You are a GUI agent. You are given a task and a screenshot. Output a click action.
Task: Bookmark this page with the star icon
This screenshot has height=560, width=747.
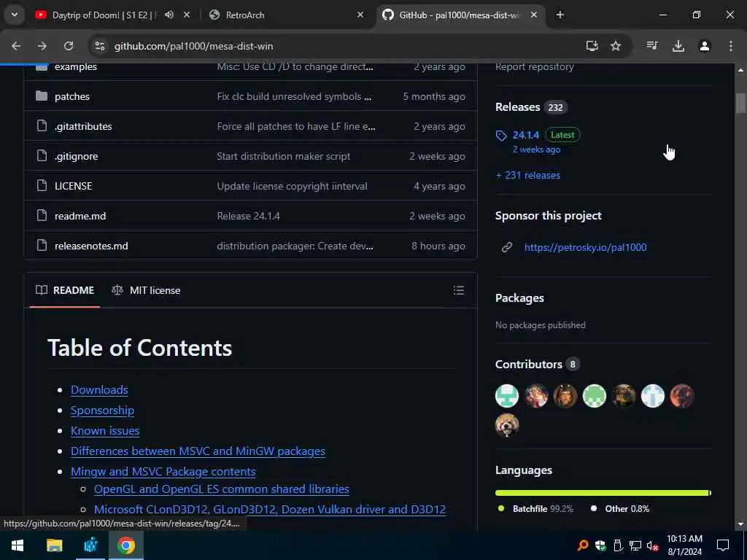click(x=616, y=46)
